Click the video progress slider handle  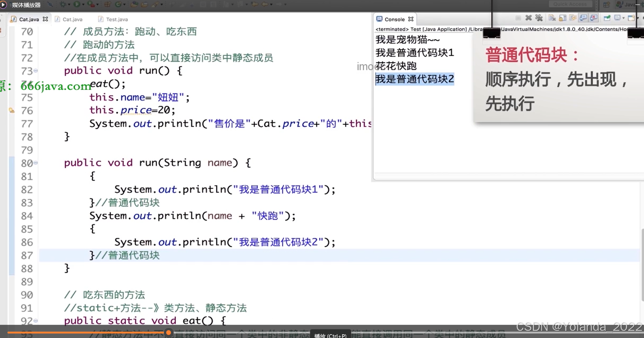pos(169,332)
